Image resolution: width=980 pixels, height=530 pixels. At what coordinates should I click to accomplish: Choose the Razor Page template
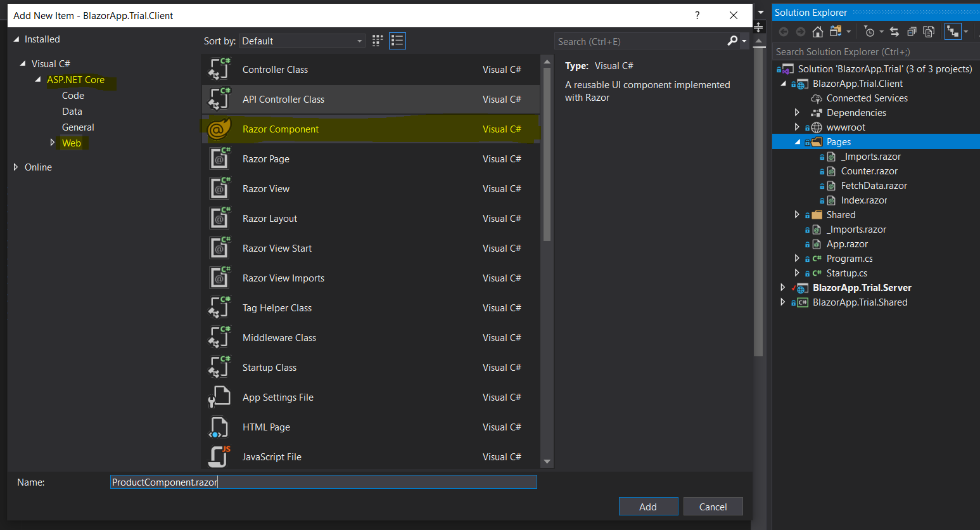[x=266, y=158]
